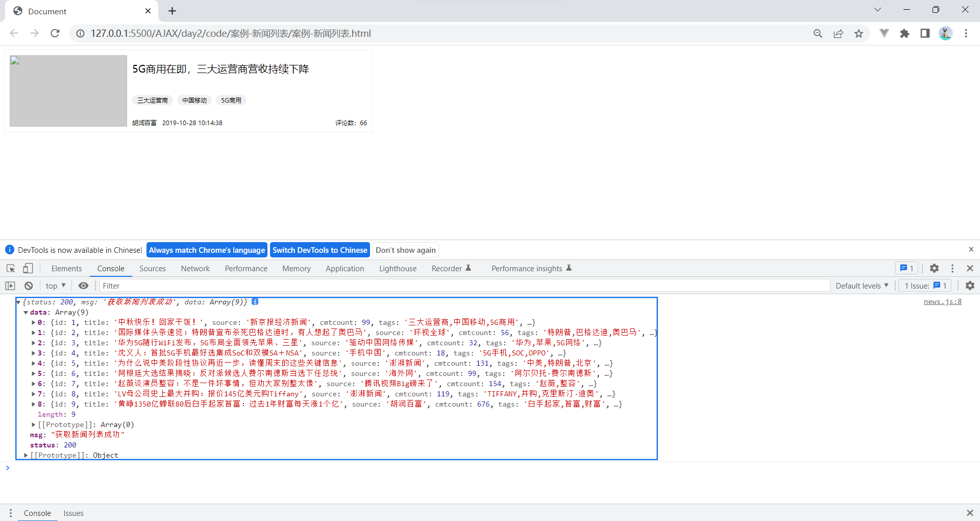Clear the console with the no-entry icon
Viewport: 980px width, 521px height.
coord(29,286)
